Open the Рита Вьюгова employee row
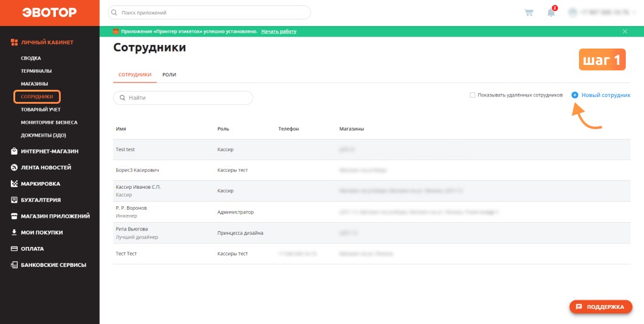The height and width of the screenshot is (324, 644). (x=372, y=233)
